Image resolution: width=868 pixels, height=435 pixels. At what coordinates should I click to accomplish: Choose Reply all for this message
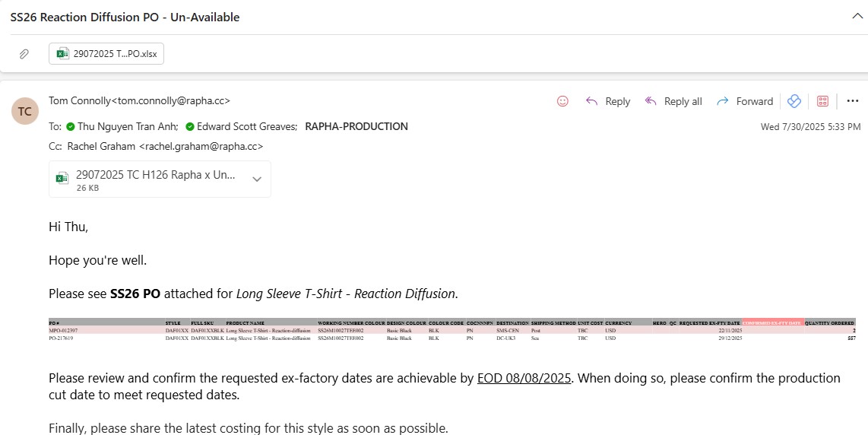click(x=673, y=101)
